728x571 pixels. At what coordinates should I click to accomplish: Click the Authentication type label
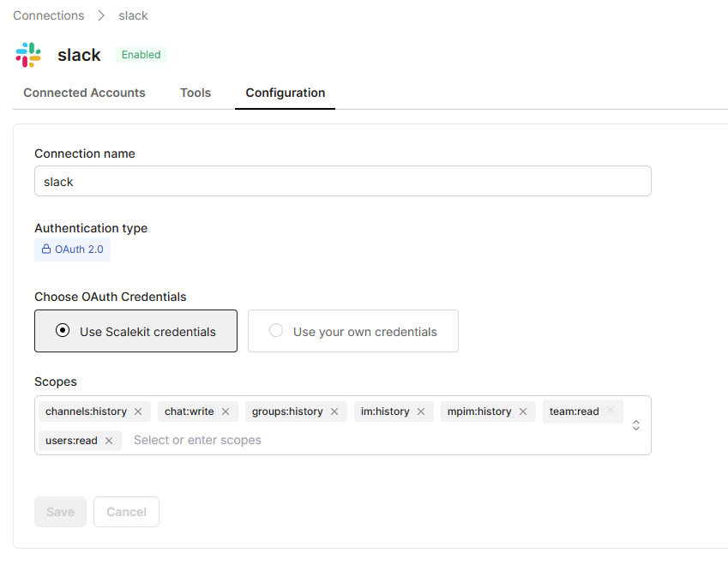(x=91, y=228)
